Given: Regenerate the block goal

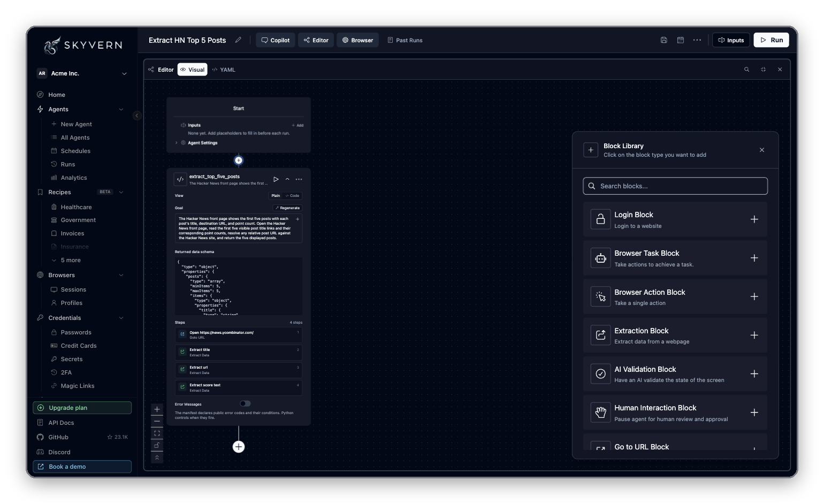Looking at the screenshot, I should (x=287, y=208).
